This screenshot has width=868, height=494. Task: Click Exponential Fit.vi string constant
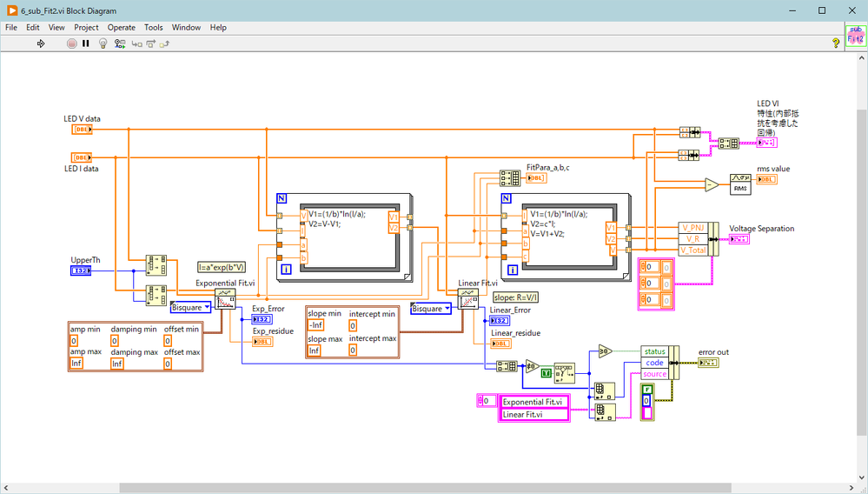pos(534,402)
